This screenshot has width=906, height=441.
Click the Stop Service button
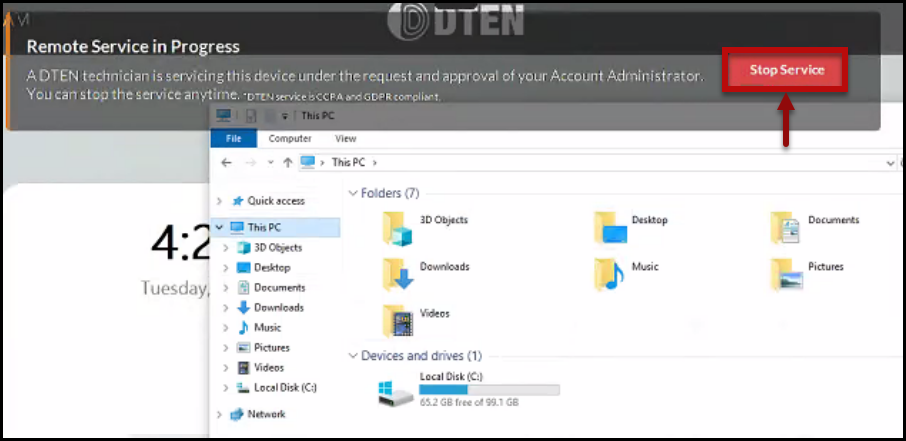pyautogui.click(x=786, y=70)
